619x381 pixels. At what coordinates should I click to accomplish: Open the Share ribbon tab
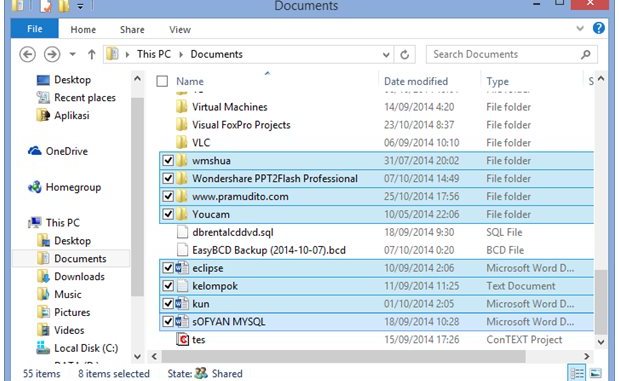point(132,29)
